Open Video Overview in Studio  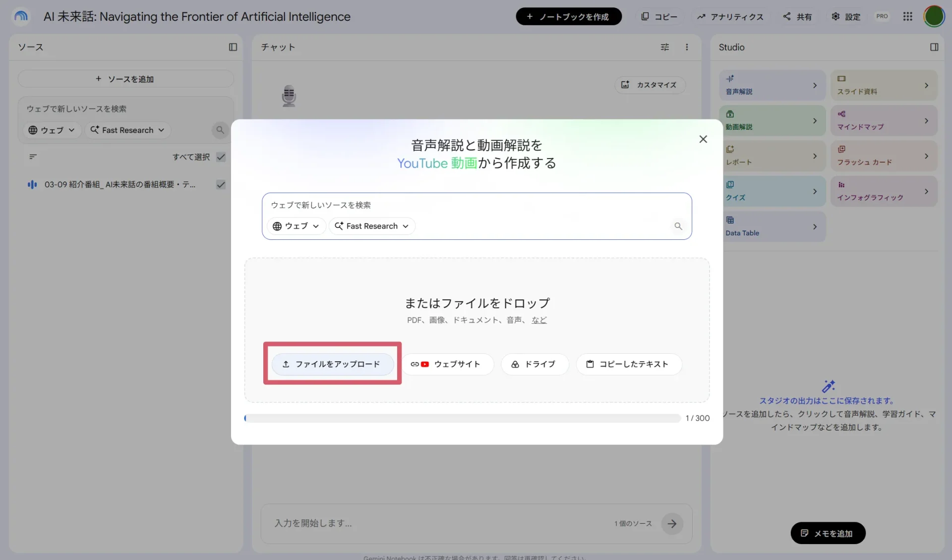coord(772,120)
